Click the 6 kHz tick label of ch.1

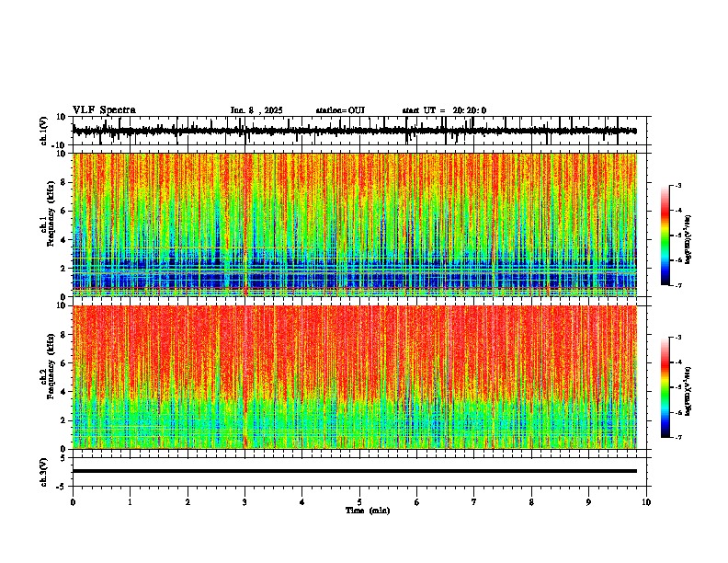click(x=64, y=212)
